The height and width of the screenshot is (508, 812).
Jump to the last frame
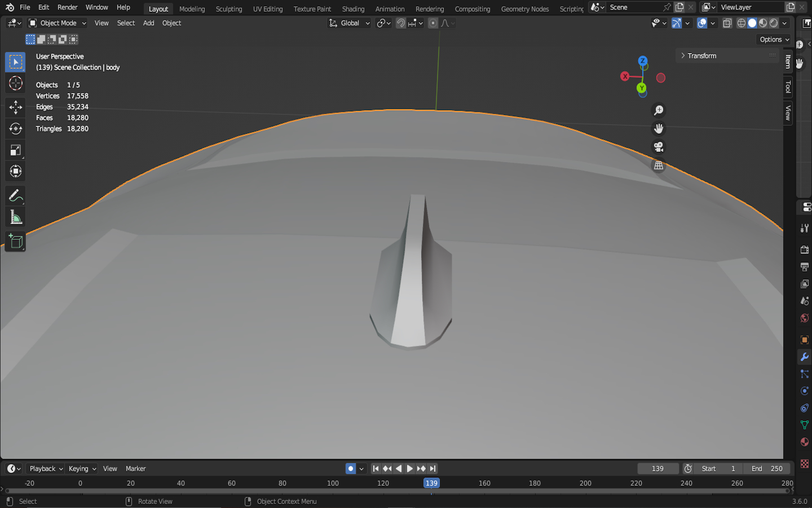(433, 468)
